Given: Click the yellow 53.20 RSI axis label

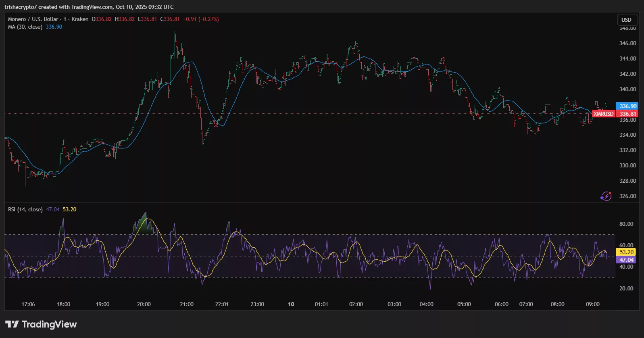Looking at the screenshot, I should tap(626, 252).
